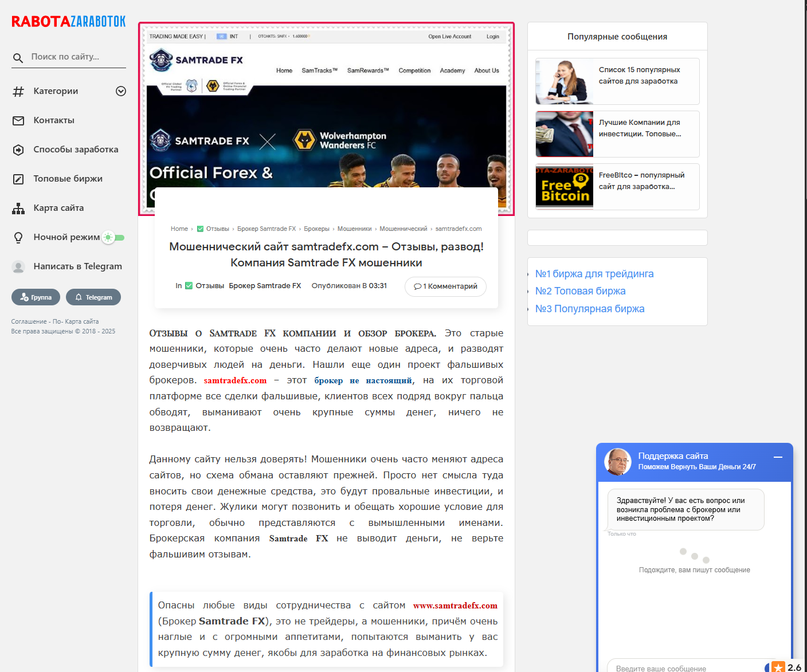
Task: Expand the Категории dropdown chevron
Action: coord(121,91)
